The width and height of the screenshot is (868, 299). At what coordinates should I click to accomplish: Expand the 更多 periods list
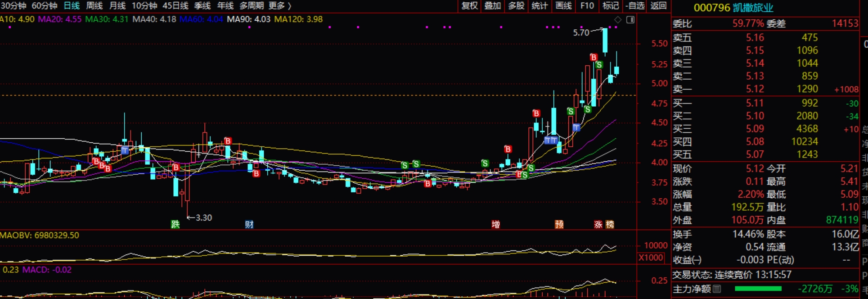(x=280, y=6)
